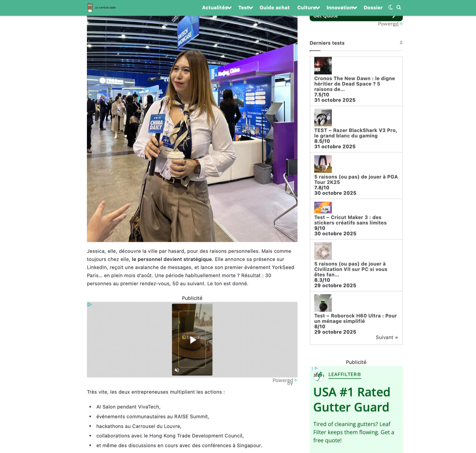The width and height of the screenshot is (476, 453).
Task: Open the search magnifier icon
Action: tap(399, 8)
